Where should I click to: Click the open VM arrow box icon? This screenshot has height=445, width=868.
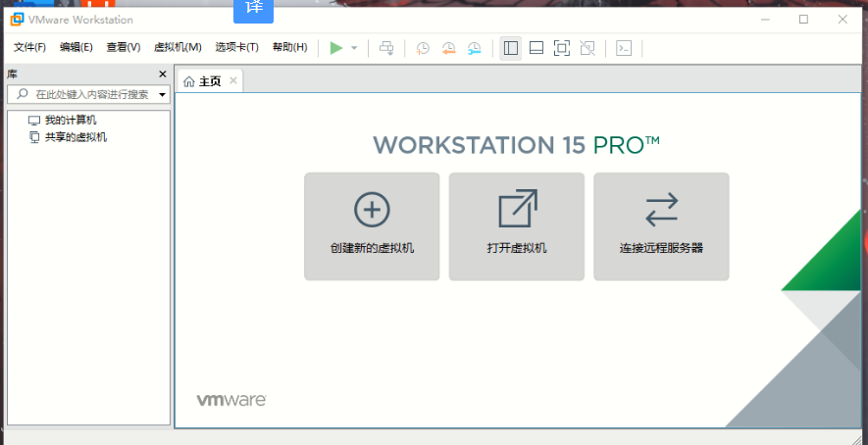coord(518,209)
